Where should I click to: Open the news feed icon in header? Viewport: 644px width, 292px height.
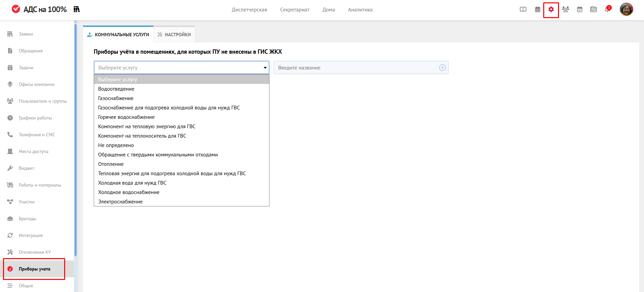(593, 10)
